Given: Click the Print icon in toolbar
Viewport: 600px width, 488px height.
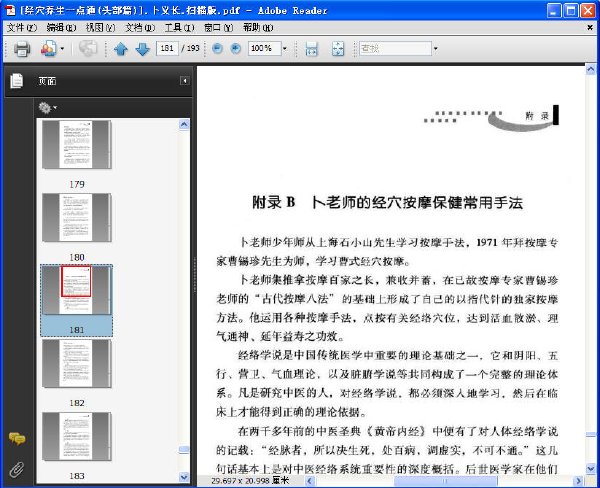Looking at the screenshot, I should click(22, 49).
